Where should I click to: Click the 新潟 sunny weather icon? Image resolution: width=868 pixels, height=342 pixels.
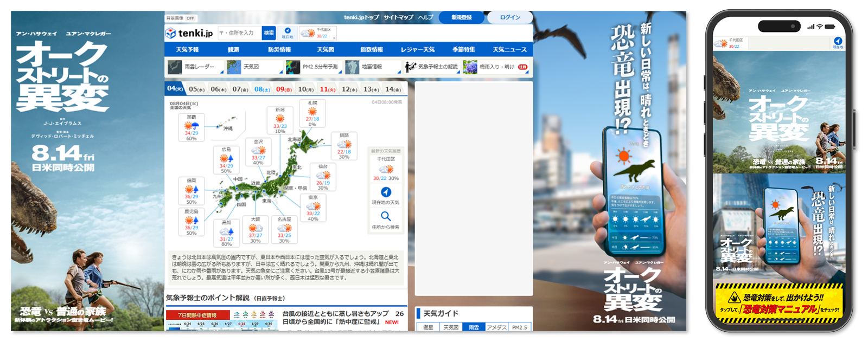click(280, 118)
